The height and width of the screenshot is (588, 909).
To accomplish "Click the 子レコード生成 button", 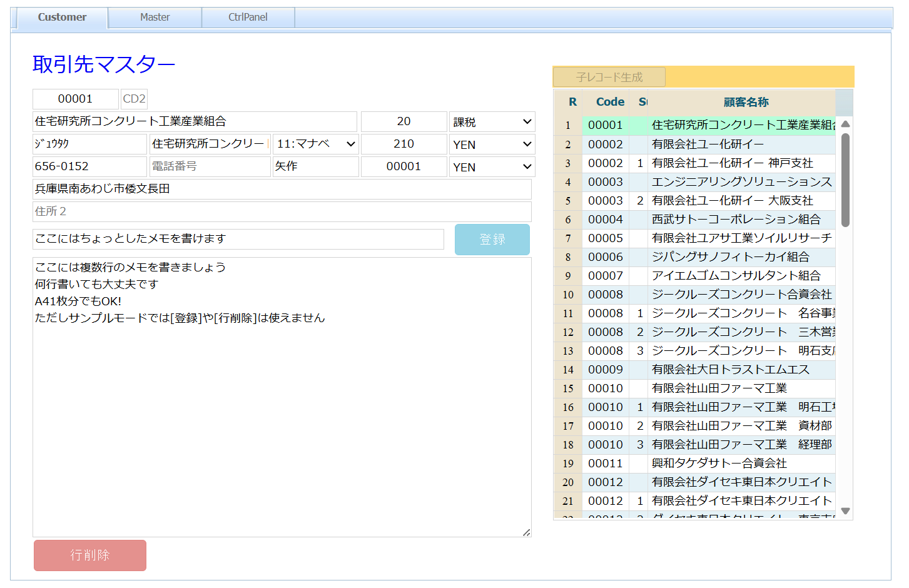I will (609, 77).
